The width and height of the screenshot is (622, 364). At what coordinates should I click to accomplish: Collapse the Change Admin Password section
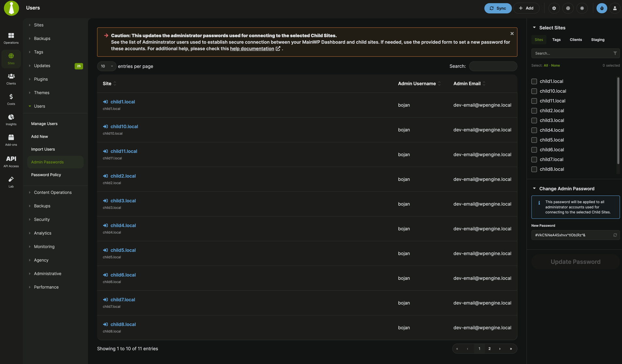[534, 189]
